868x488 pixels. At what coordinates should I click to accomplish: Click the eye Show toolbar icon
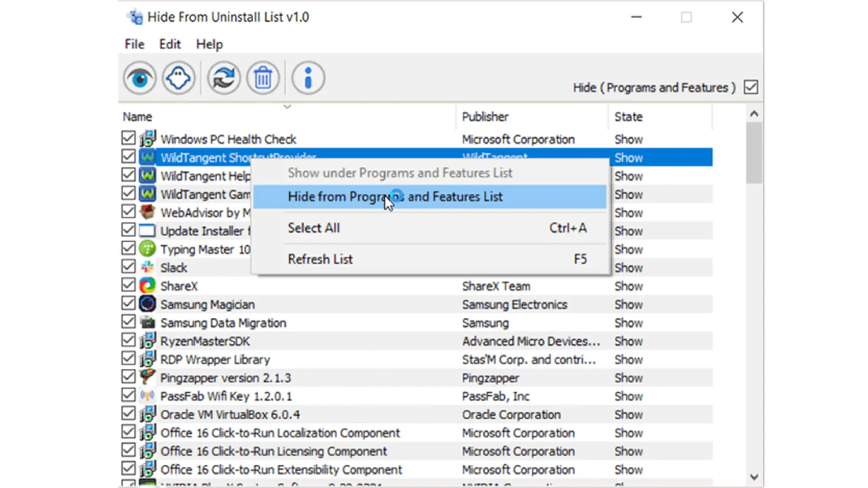[x=140, y=78]
